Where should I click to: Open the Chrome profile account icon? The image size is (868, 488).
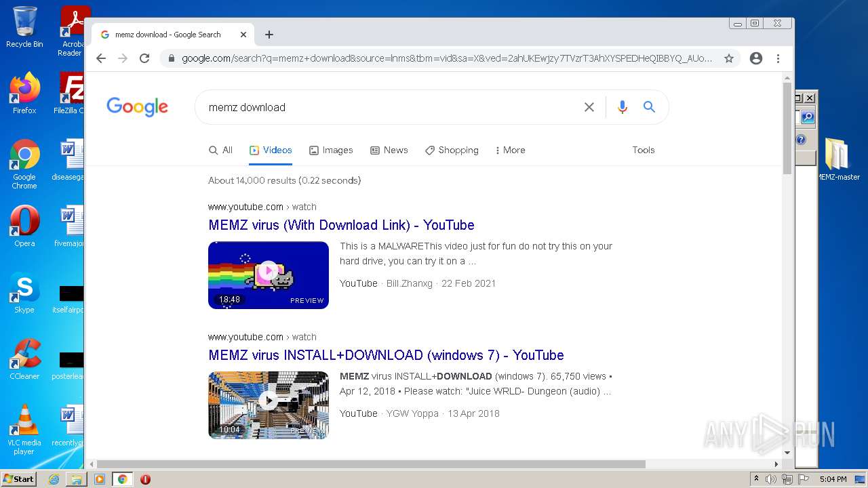756,58
